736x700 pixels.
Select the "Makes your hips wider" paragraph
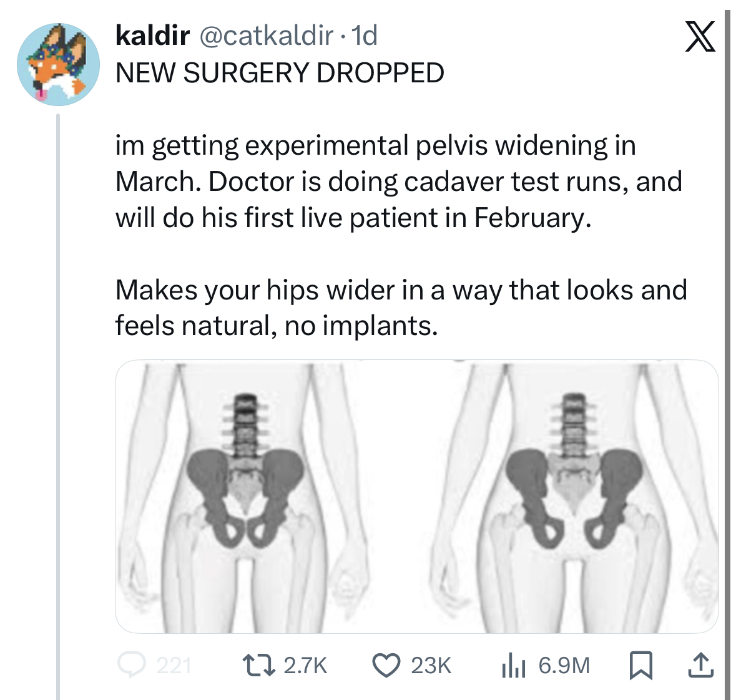click(401, 308)
